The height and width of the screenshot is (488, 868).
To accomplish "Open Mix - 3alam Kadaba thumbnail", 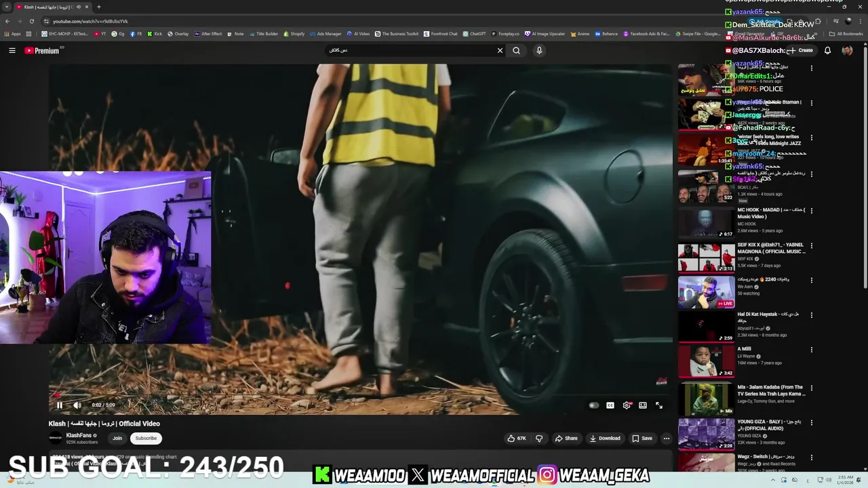I will 706,399.
